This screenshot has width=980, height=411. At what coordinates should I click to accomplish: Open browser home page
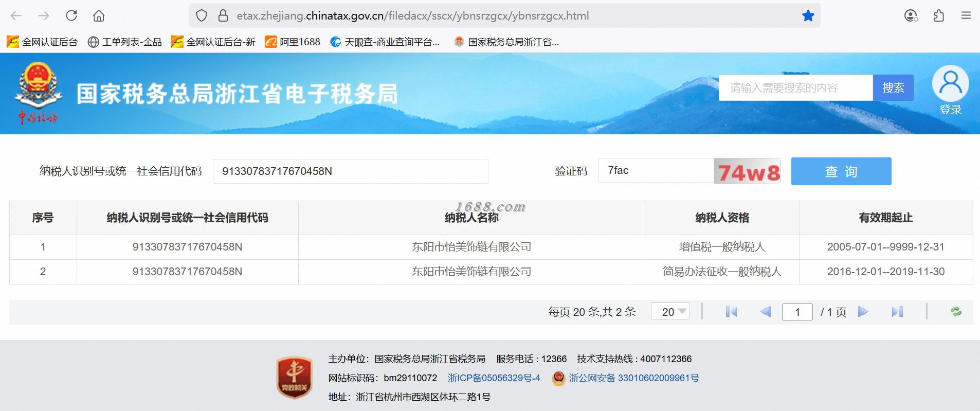click(99, 16)
